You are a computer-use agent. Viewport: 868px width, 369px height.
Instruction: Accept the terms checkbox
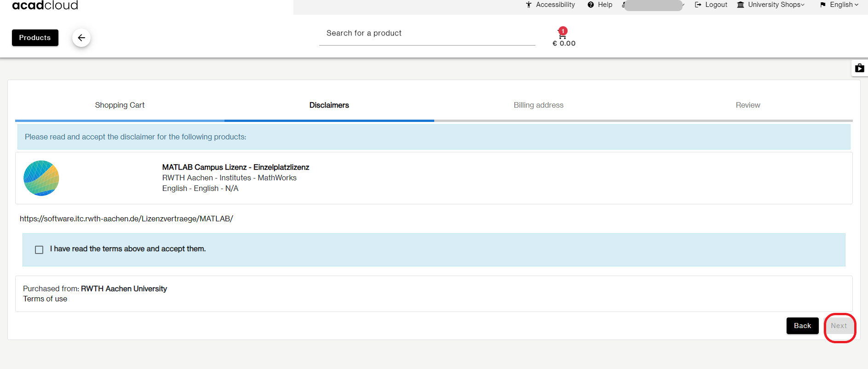tap(39, 249)
